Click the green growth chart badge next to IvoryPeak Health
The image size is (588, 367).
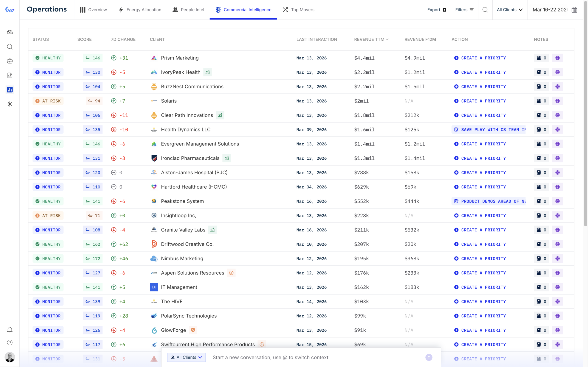pyautogui.click(x=207, y=72)
